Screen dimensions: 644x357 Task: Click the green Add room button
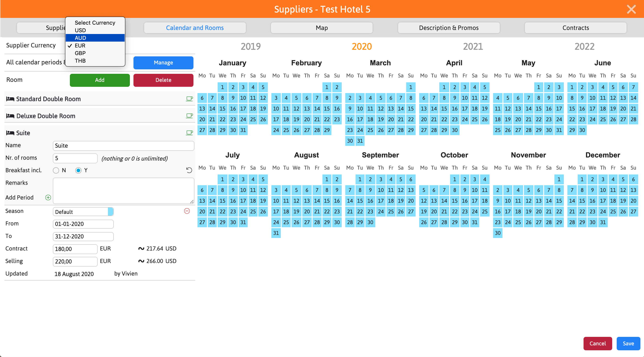click(x=100, y=80)
